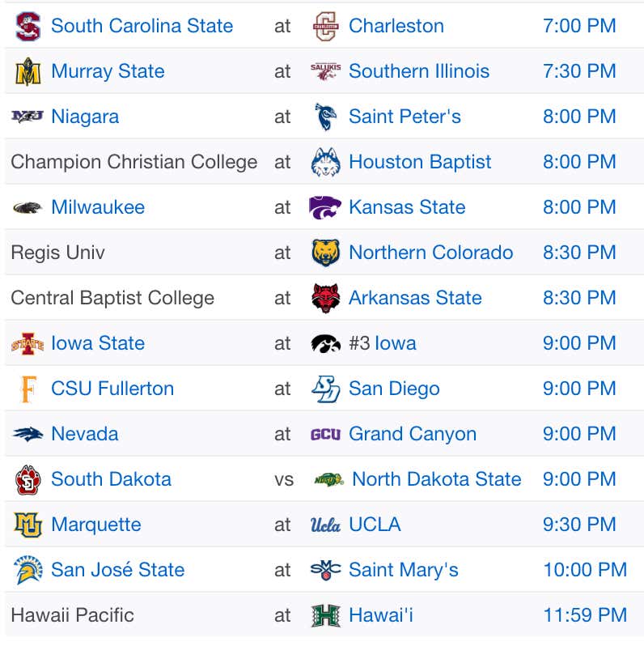Click the Arkansas State red wolf logo
This screenshot has height=646, width=644.
click(x=325, y=298)
